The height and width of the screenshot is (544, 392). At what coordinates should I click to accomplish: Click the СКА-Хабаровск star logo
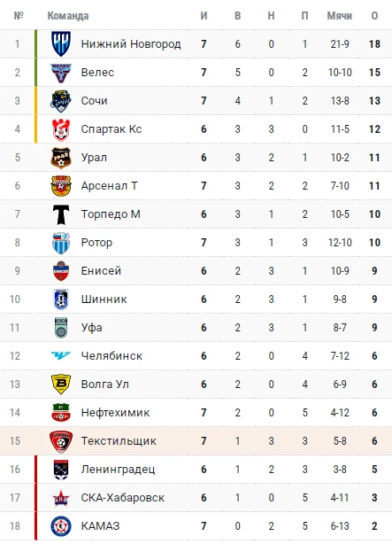click(61, 498)
